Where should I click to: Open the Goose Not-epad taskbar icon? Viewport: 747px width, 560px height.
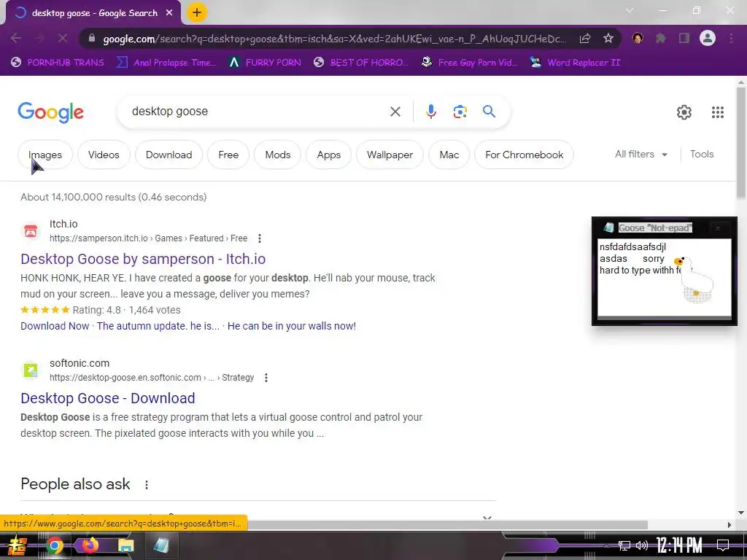click(x=161, y=545)
